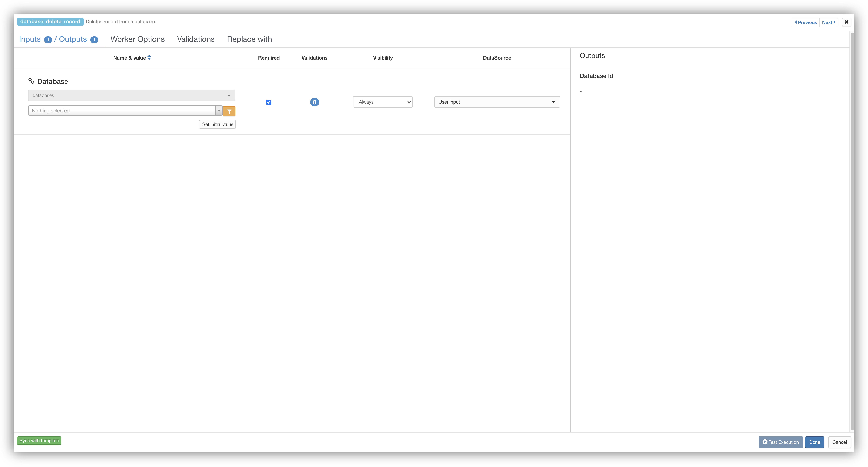Click the Required column header

click(x=269, y=58)
